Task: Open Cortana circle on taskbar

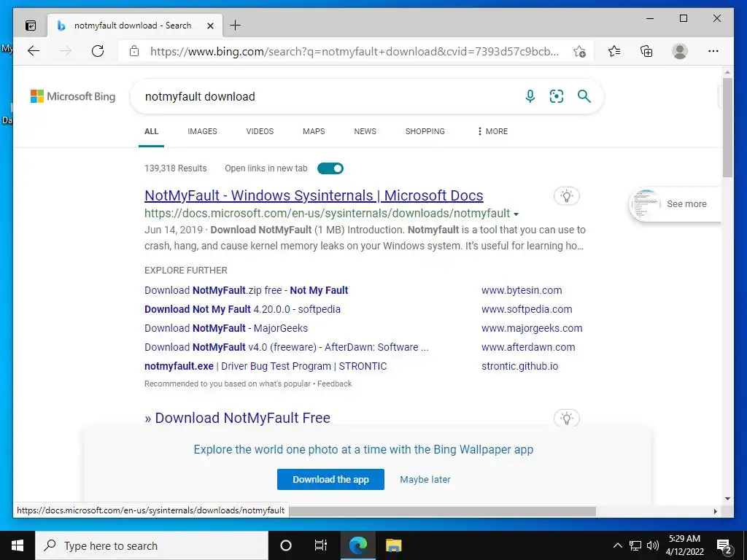Action: point(286,545)
